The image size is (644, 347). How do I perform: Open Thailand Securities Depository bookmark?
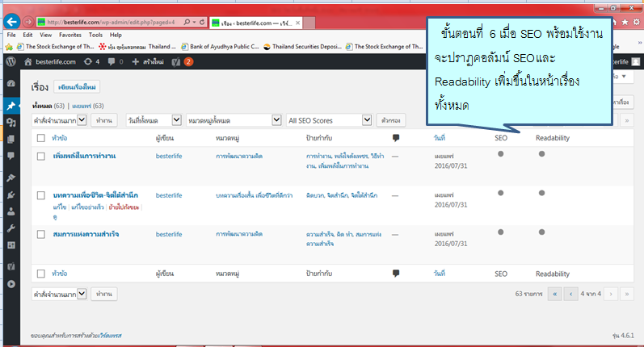point(303,47)
